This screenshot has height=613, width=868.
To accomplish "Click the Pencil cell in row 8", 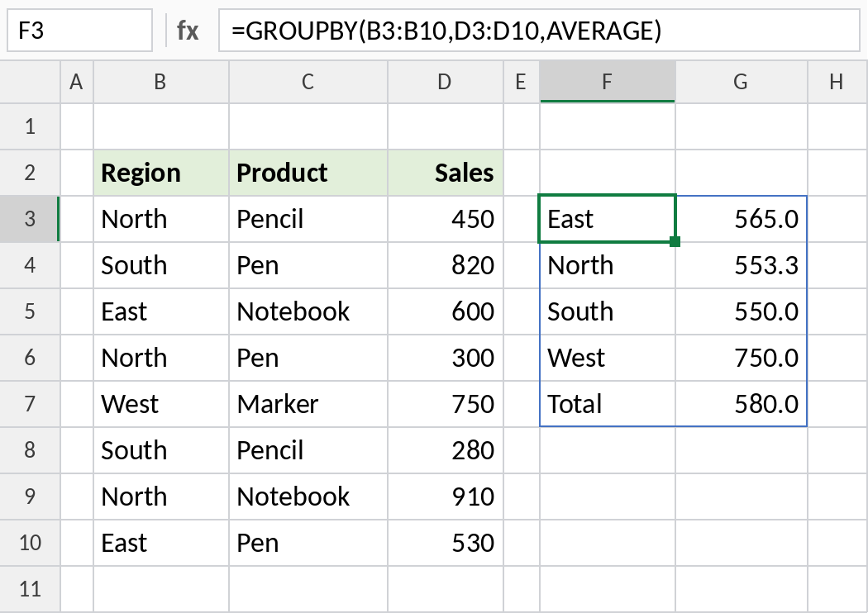I will click(308, 450).
